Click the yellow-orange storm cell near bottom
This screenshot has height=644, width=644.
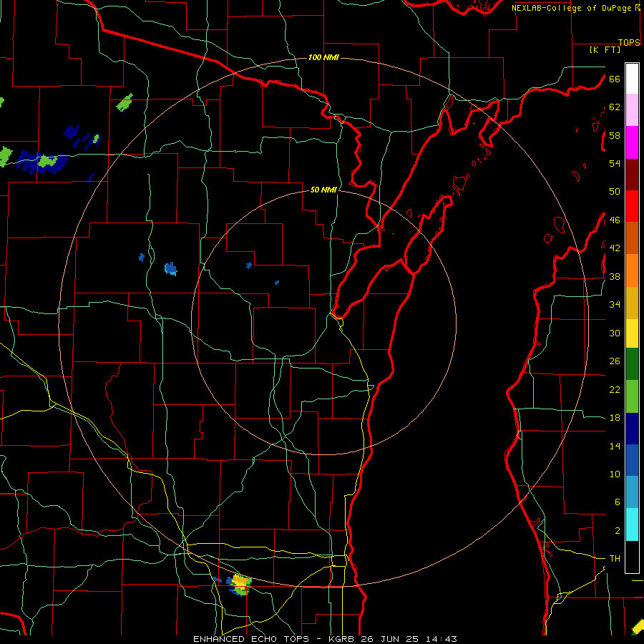pyautogui.click(x=241, y=583)
